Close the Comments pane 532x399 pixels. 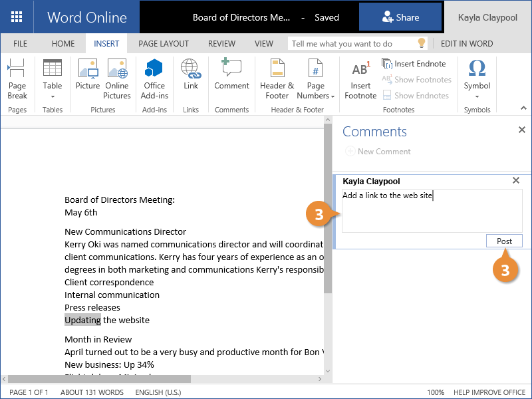pyautogui.click(x=521, y=130)
